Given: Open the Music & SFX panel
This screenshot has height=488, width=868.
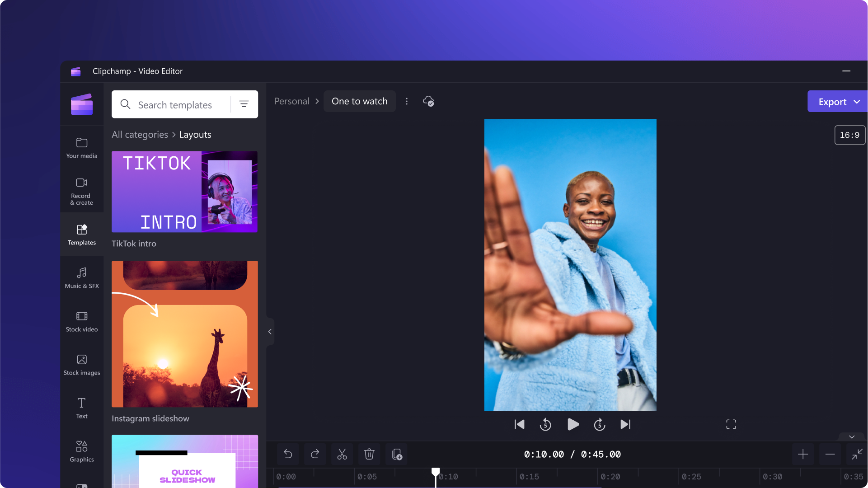Looking at the screenshot, I should click(x=82, y=277).
